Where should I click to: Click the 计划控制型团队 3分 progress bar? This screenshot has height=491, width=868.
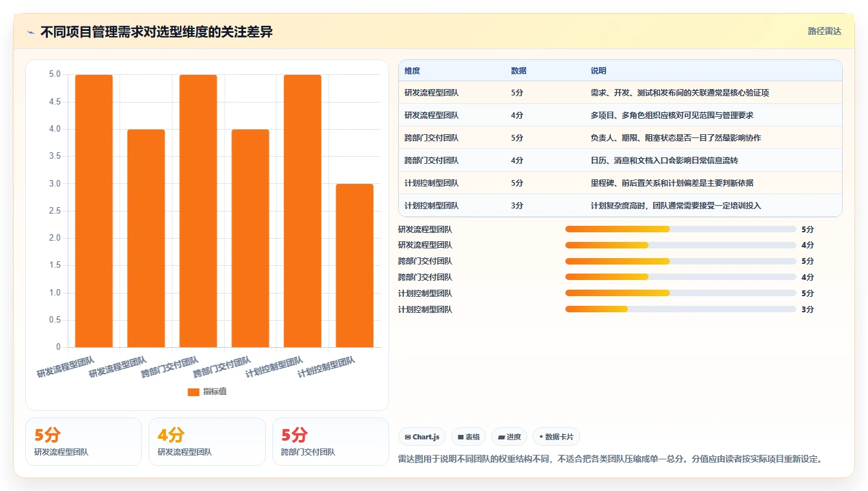681,310
